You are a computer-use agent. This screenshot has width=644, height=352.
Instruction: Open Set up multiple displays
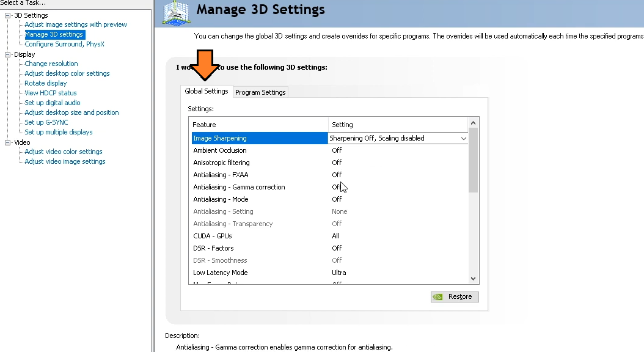point(58,132)
